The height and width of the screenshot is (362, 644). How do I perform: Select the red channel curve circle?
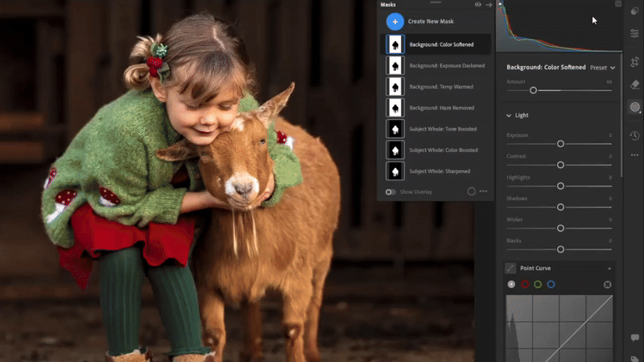525,284
